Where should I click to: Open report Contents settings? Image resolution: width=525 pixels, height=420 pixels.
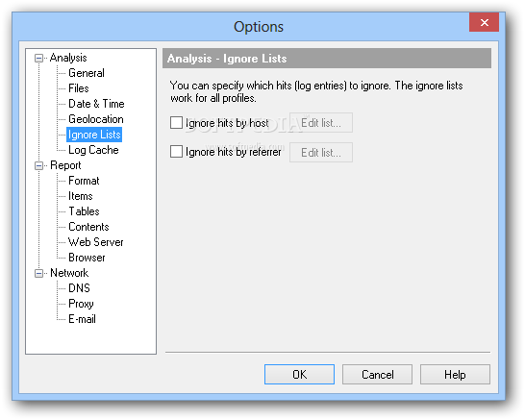88,227
